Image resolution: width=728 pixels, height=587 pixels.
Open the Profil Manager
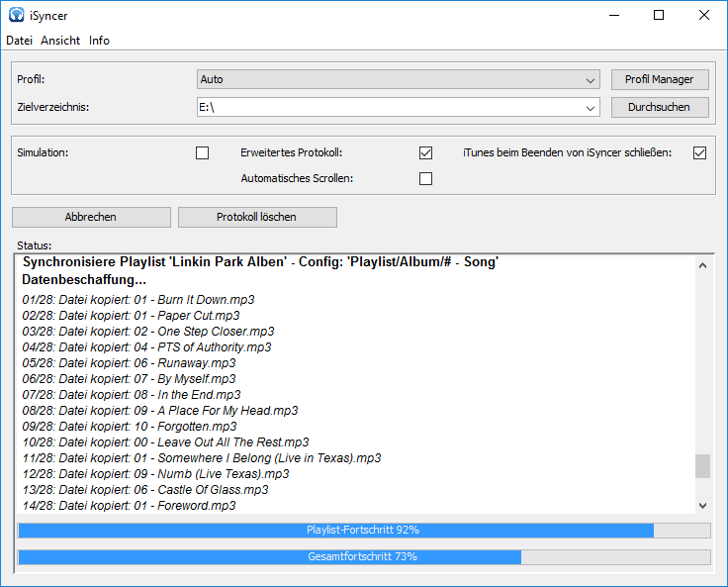pyautogui.click(x=660, y=79)
